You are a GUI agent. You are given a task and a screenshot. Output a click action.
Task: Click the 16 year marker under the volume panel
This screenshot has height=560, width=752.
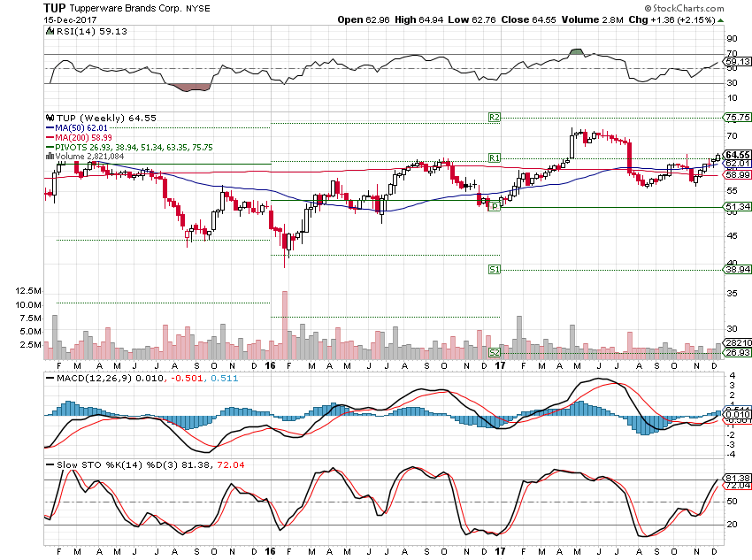tap(271, 365)
